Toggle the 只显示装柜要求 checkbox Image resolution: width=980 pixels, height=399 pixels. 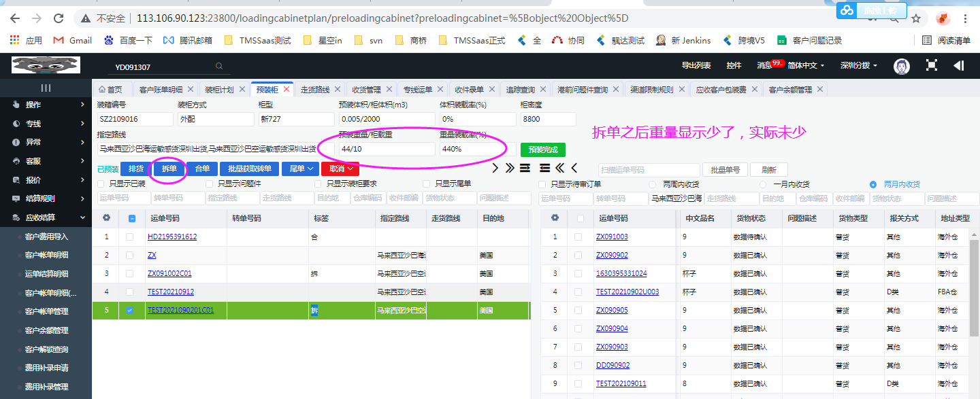click(x=318, y=184)
